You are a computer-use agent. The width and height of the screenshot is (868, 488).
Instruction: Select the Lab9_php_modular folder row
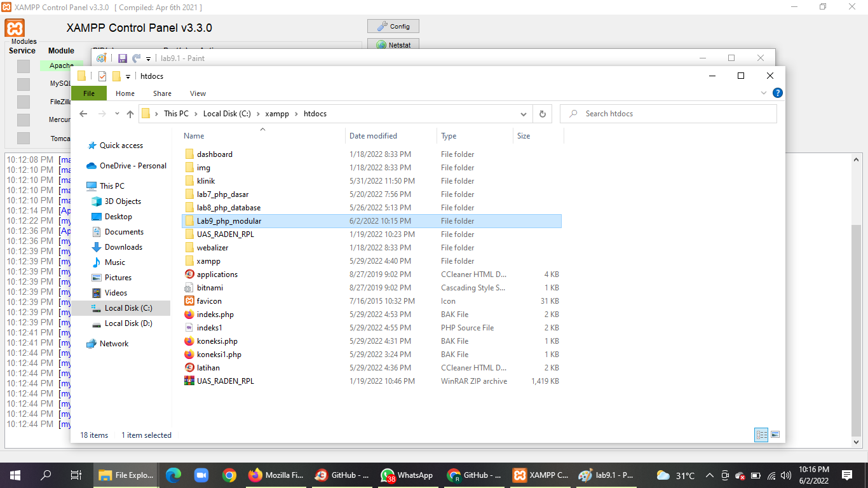(371, 221)
